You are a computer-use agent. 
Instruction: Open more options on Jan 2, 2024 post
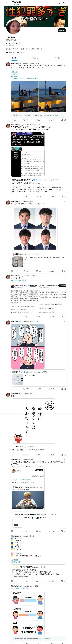(x=65, y=63)
